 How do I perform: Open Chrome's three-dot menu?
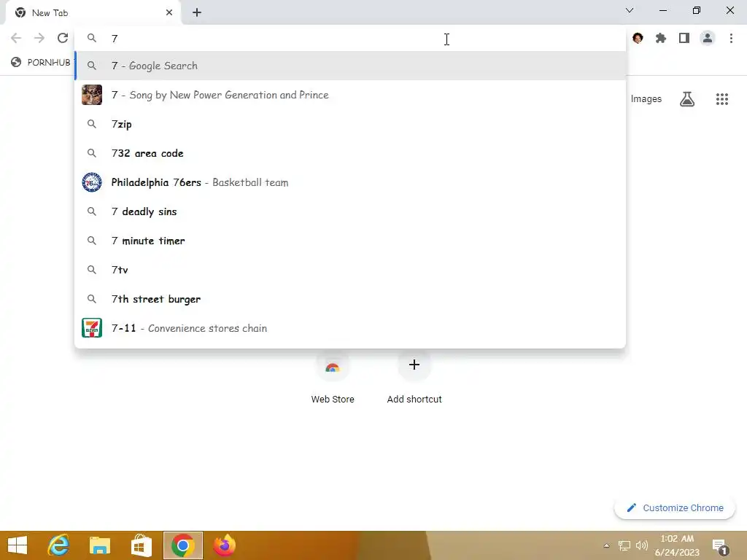[x=731, y=38]
